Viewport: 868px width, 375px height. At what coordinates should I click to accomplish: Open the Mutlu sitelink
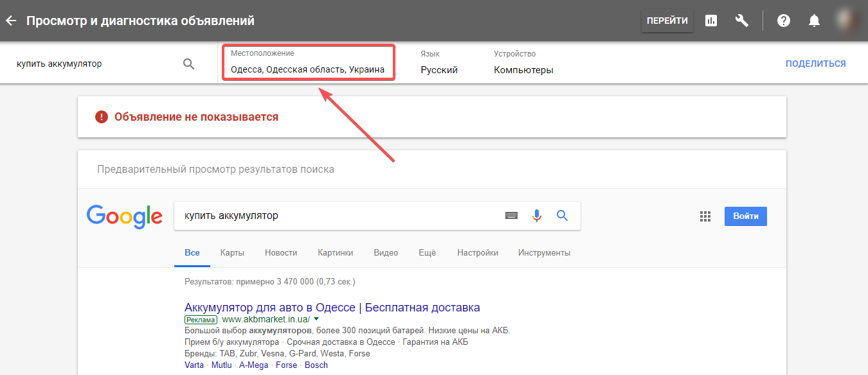(x=222, y=365)
